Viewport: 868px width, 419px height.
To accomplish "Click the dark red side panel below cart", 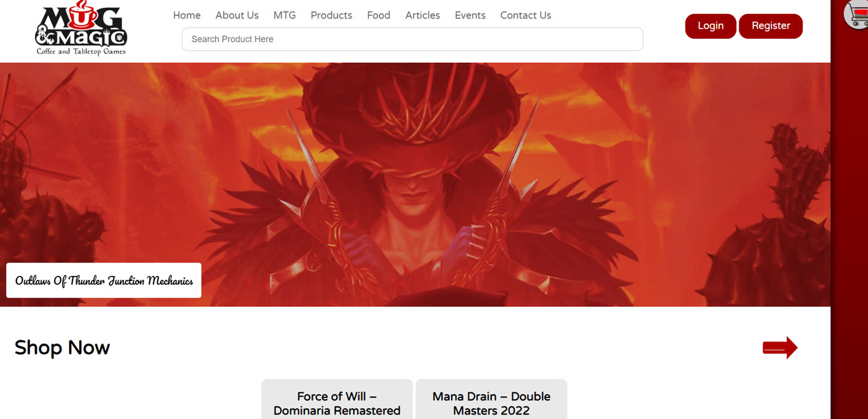I will (x=849, y=223).
